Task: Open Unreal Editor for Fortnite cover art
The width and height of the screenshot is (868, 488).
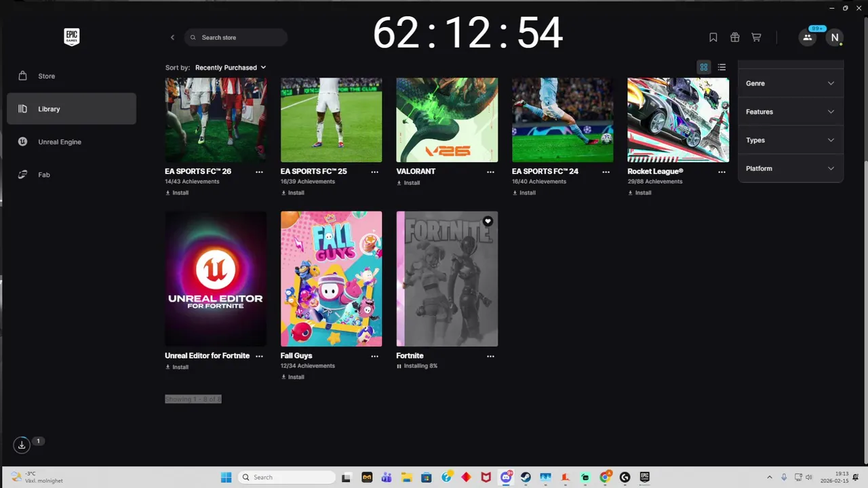Action: pos(216,279)
